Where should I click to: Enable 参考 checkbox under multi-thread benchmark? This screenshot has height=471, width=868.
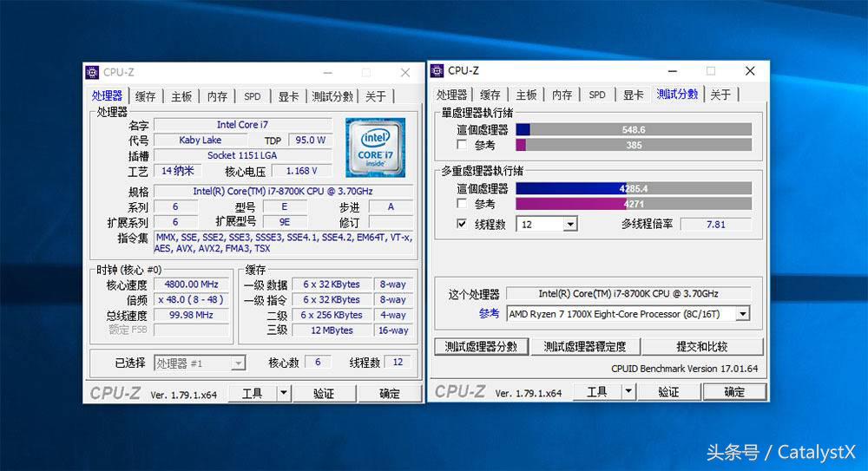point(462,204)
